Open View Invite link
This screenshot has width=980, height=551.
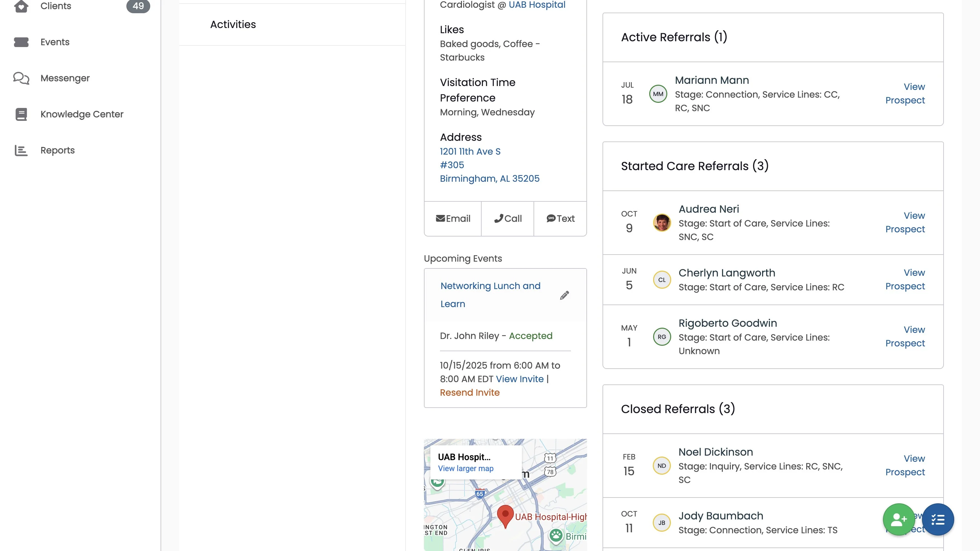(x=519, y=379)
